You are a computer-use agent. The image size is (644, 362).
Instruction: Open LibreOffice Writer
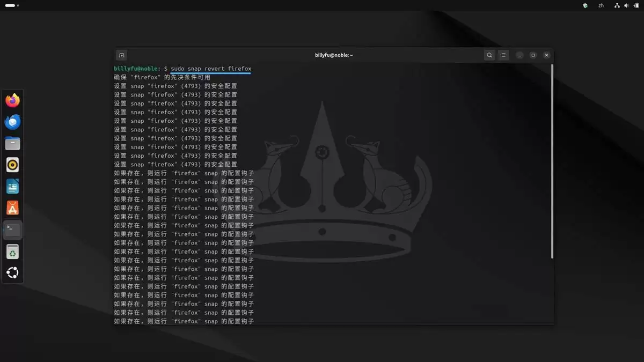(x=12, y=186)
